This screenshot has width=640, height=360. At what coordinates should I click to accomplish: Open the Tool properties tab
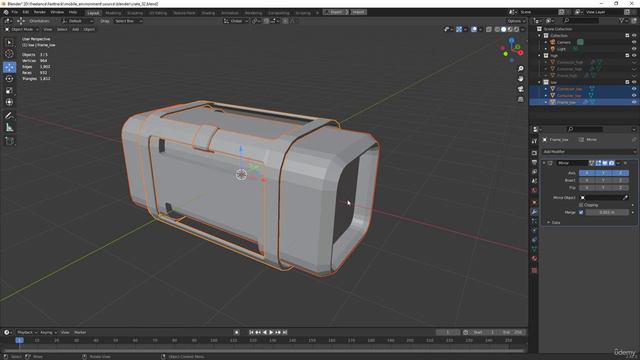534,141
